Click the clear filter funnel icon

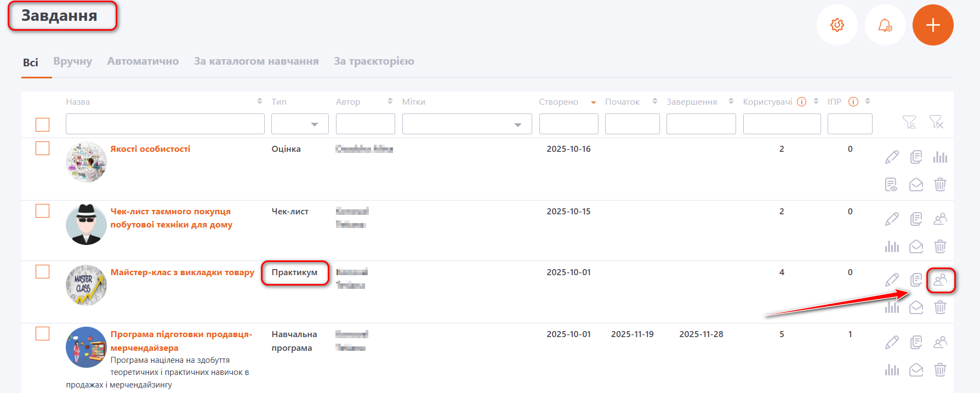(936, 122)
